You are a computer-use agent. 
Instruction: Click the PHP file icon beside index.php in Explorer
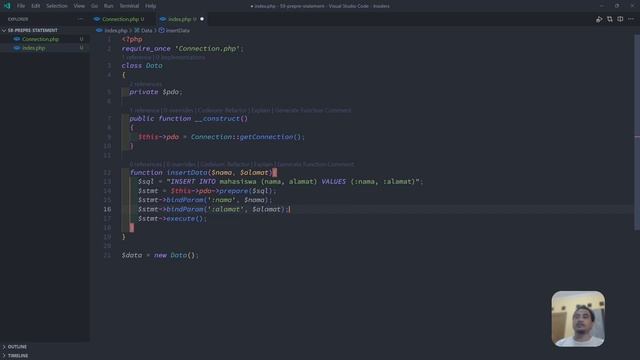click(17, 48)
